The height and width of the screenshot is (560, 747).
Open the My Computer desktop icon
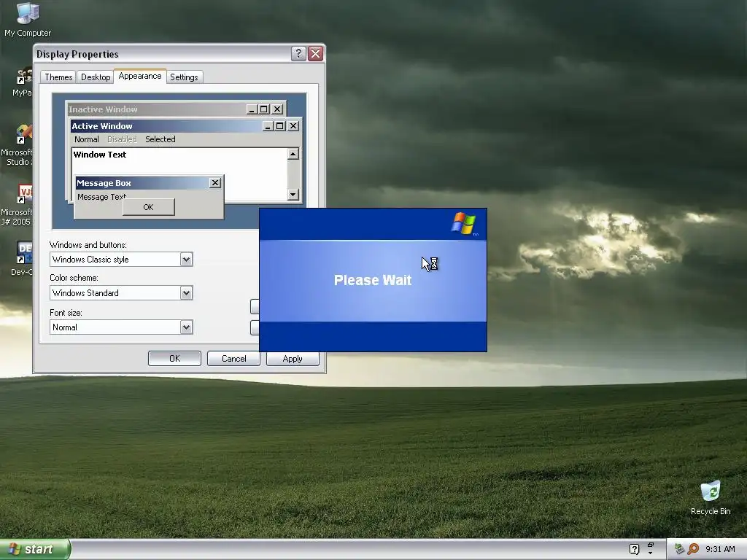[28, 19]
